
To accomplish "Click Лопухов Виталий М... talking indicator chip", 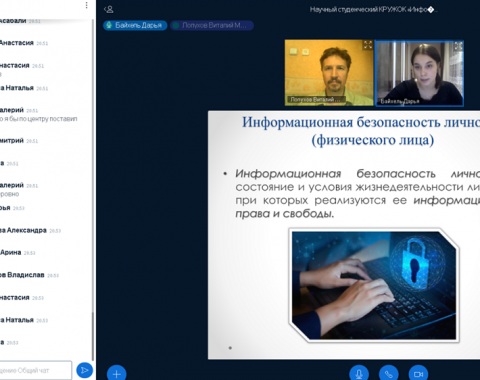I will click(x=212, y=25).
